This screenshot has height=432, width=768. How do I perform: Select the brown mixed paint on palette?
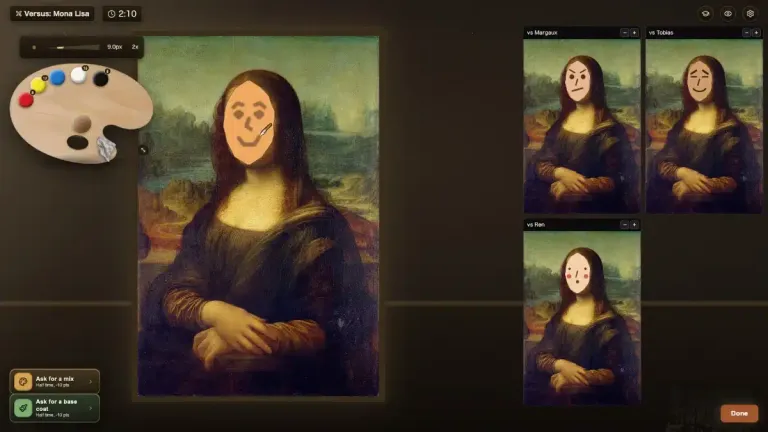82,123
